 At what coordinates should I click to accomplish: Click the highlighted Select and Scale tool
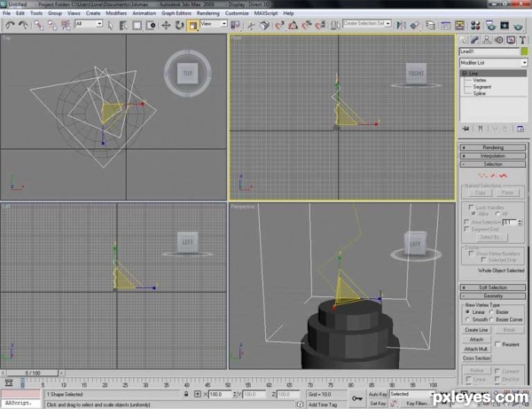(192, 26)
